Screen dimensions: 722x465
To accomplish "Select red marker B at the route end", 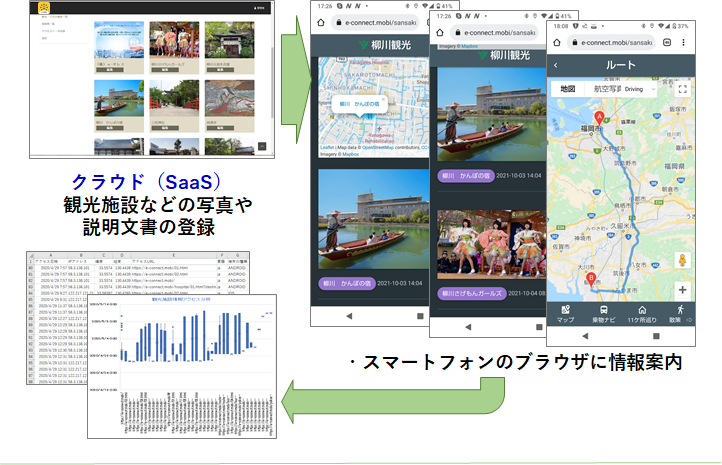I will 591,279.
